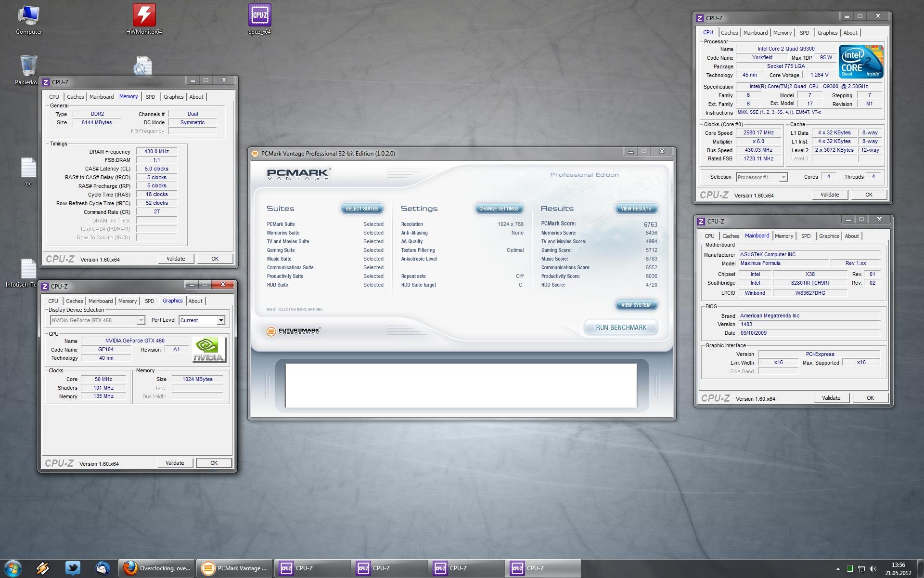Activate the second CPU-Z taskbar button
The image size is (924, 578).
click(x=389, y=568)
